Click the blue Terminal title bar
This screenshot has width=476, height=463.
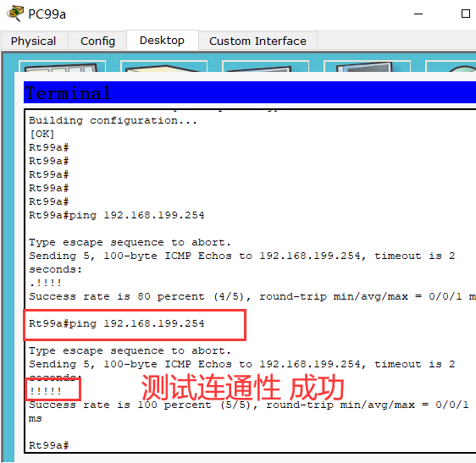coord(250,92)
